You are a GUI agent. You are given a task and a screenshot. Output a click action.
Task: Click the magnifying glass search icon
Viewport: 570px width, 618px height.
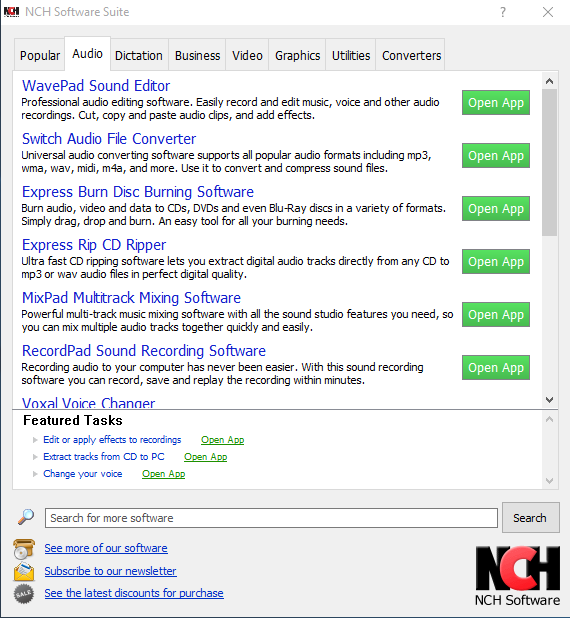click(26, 517)
